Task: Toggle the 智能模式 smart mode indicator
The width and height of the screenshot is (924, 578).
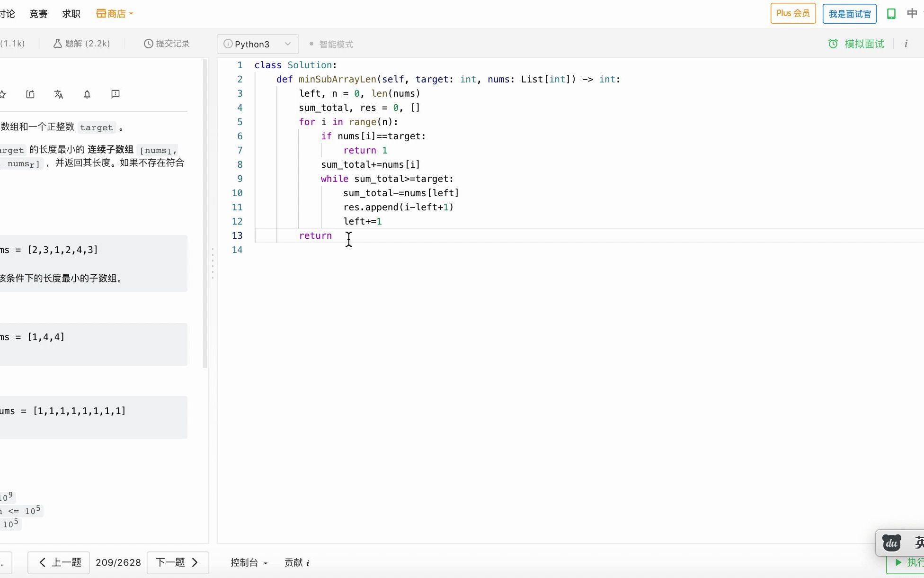Action: pos(331,44)
